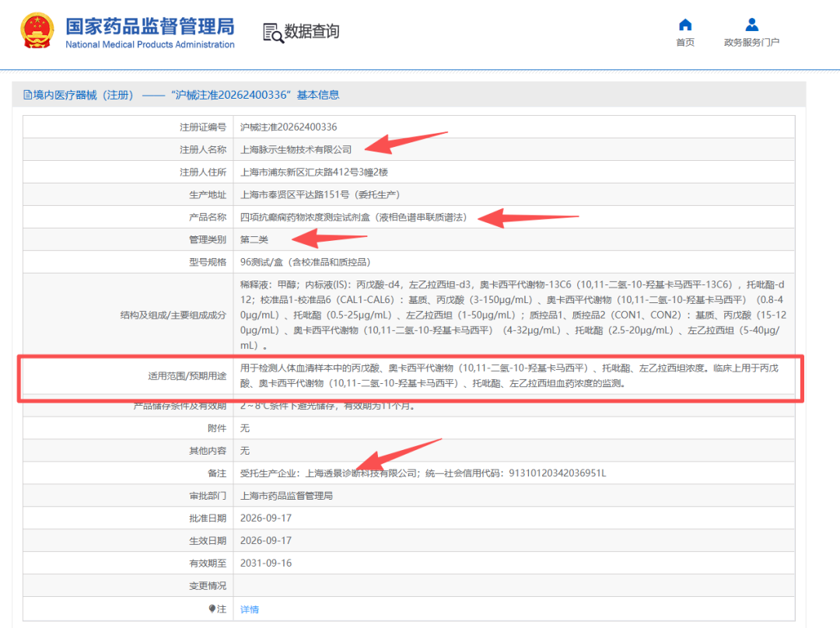The height and width of the screenshot is (628, 840).
Task: Click the 数据查询 heading text
Action: 312,32
